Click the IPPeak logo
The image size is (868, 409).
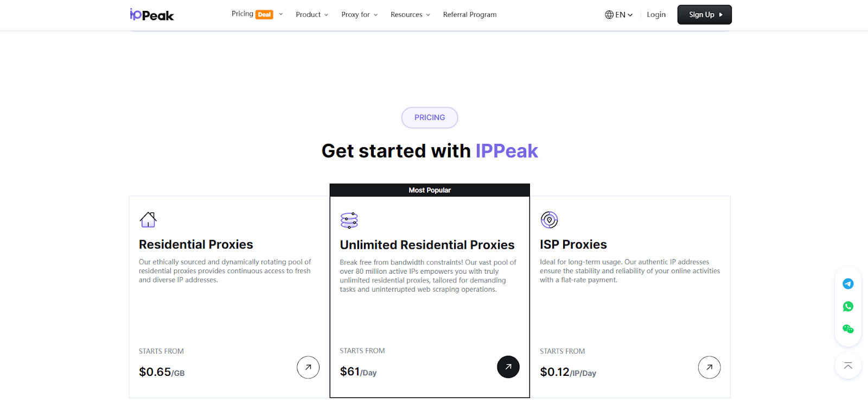(152, 15)
